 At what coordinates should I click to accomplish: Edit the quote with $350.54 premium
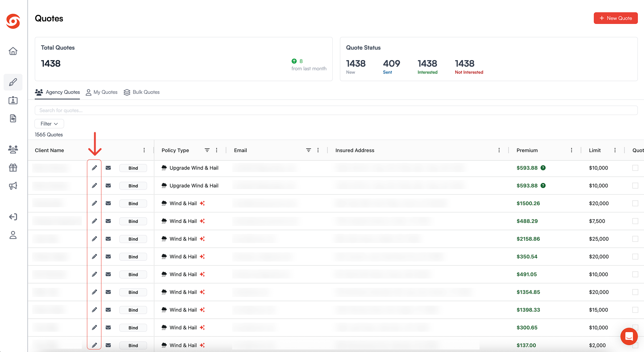95,256
